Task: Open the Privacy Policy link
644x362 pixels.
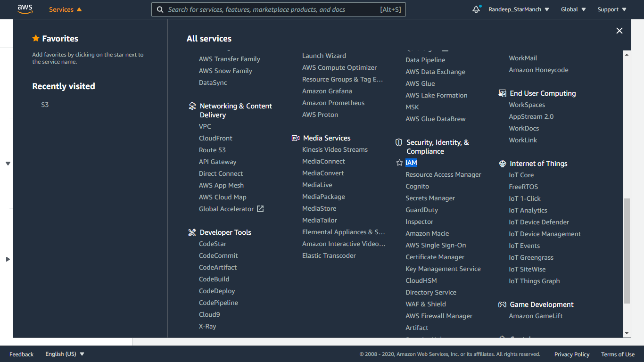Action: click(572, 354)
